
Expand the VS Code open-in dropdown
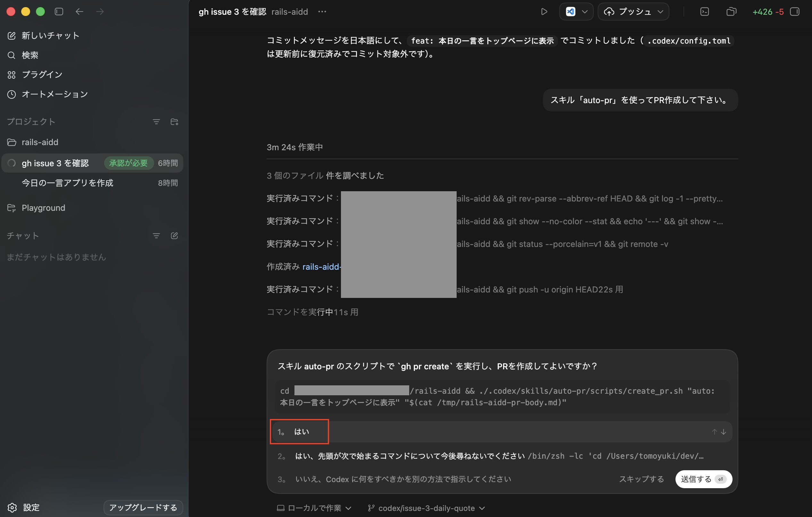pyautogui.click(x=585, y=12)
